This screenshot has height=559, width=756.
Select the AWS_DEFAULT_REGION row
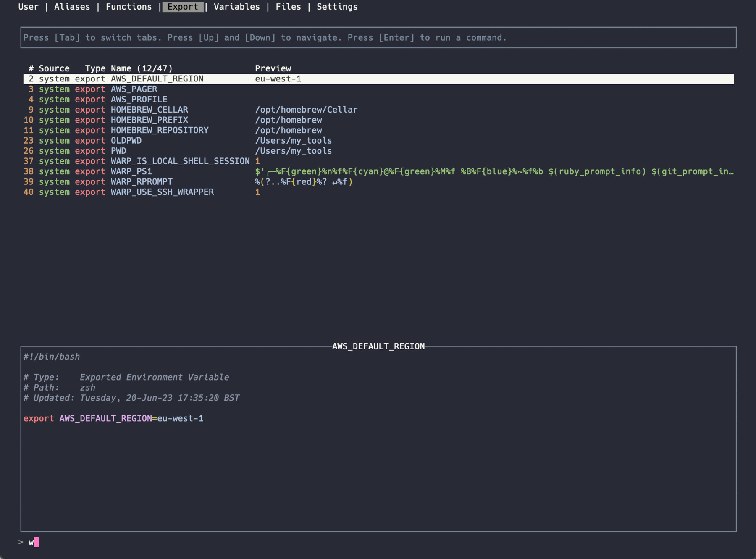157,79
